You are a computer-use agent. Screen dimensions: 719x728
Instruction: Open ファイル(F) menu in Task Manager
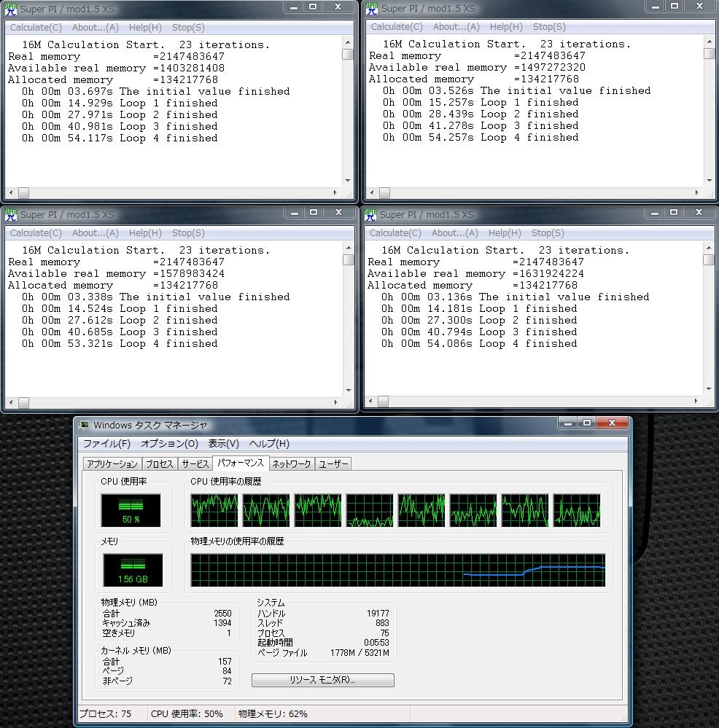pyautogui.click(x=106, y=443)
